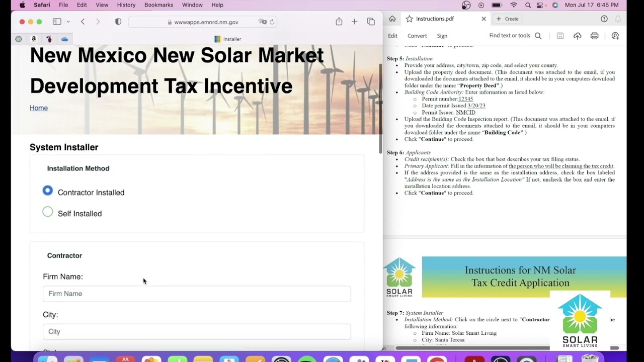Viewport: 644px width, 362px height.
Task: Open Siri from menu bar
Action: (x=555, y=5)
